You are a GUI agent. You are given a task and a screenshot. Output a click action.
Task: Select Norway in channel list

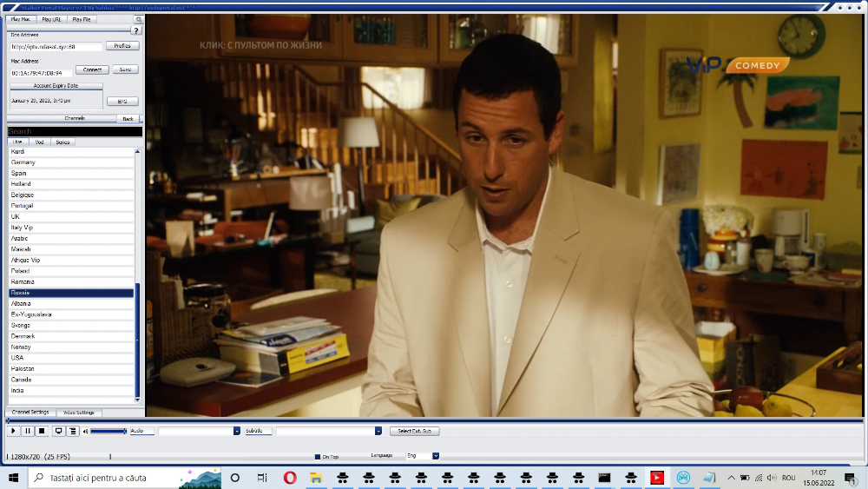71,347
